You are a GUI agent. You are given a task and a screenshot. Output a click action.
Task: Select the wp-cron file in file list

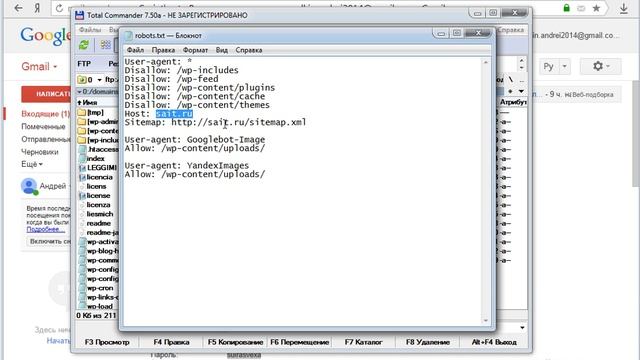coord(96,288)
